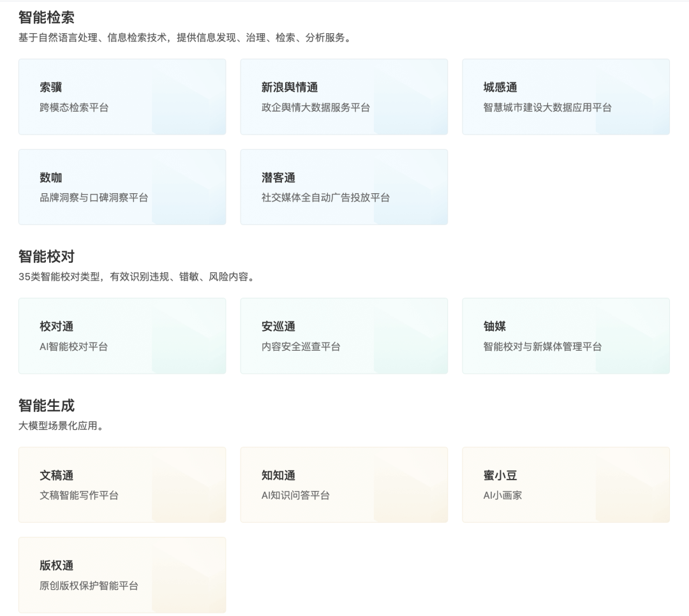Click the 文稿通 文稿智能写作平台 card

[x=122, y=485]
